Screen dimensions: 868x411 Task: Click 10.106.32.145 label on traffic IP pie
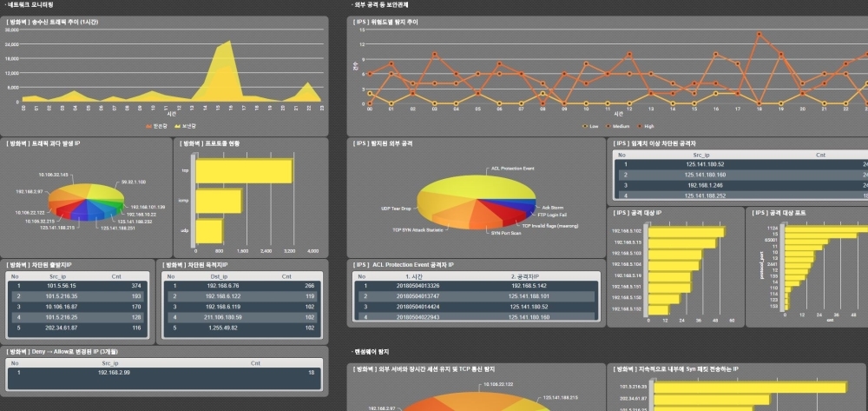54,175
